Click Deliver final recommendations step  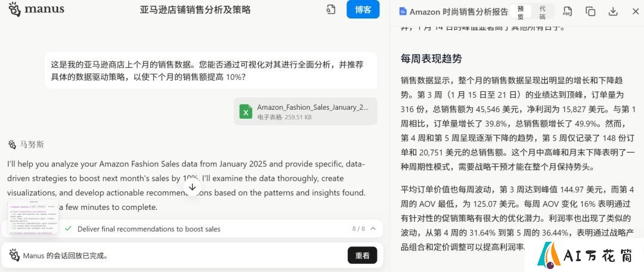click(148, 229)
